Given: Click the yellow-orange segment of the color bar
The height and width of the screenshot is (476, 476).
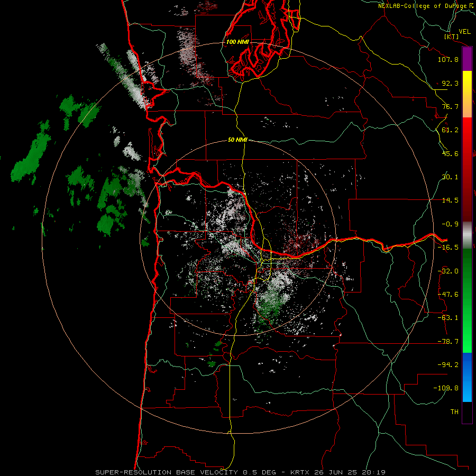Looking at the screenshot, I should (467, 94).
